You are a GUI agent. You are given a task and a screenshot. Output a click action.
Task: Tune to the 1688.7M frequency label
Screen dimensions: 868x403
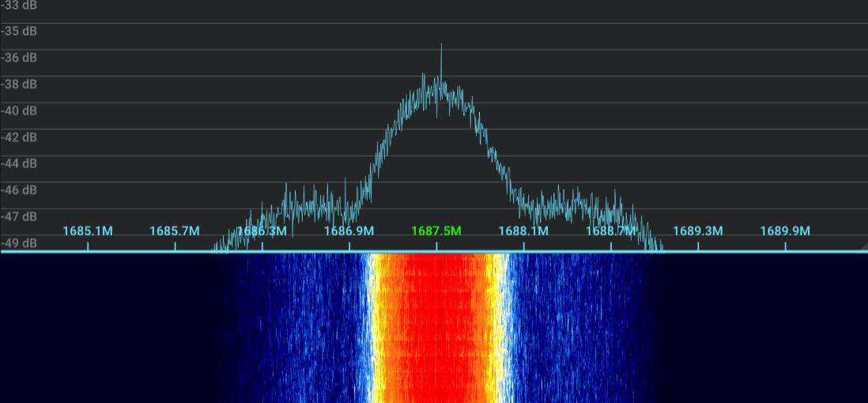click(x=610, y=231)
